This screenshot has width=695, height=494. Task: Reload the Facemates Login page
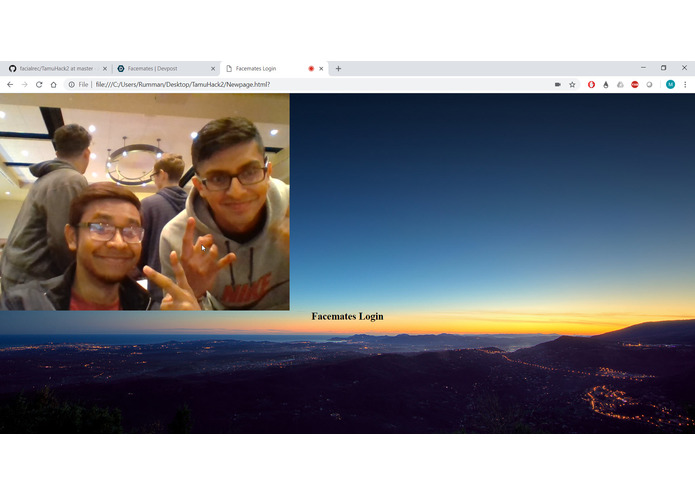click(39, 85)
